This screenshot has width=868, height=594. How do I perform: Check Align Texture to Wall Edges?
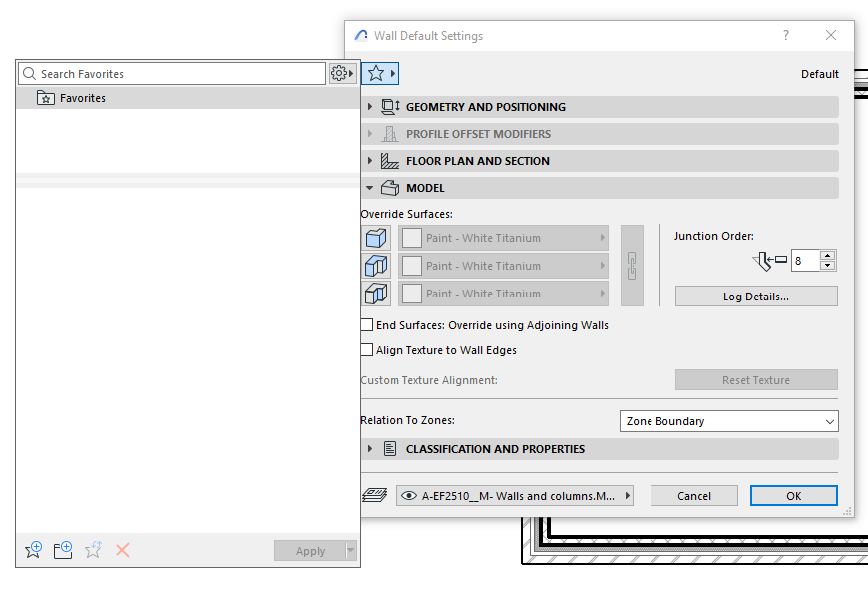pyautogui.click(x=367, y=350)
